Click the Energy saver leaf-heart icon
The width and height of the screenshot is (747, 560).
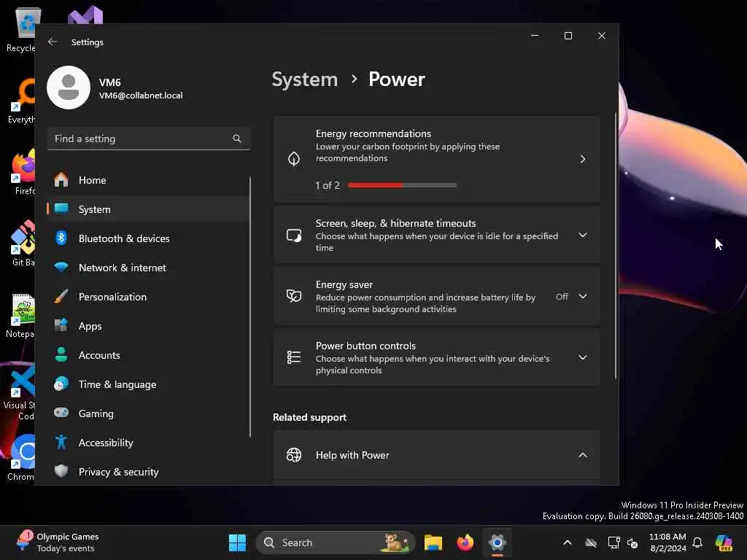coord(294,296)
